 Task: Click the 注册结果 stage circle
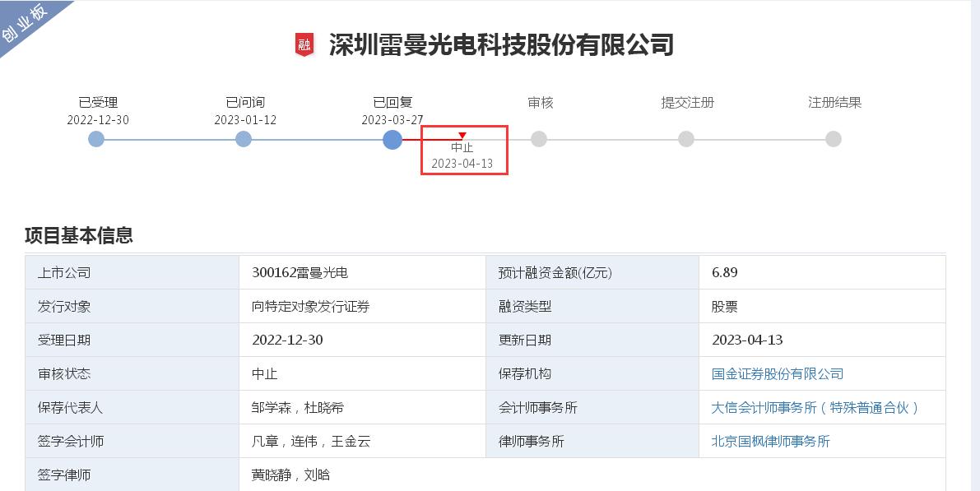[x=834, y=139]
